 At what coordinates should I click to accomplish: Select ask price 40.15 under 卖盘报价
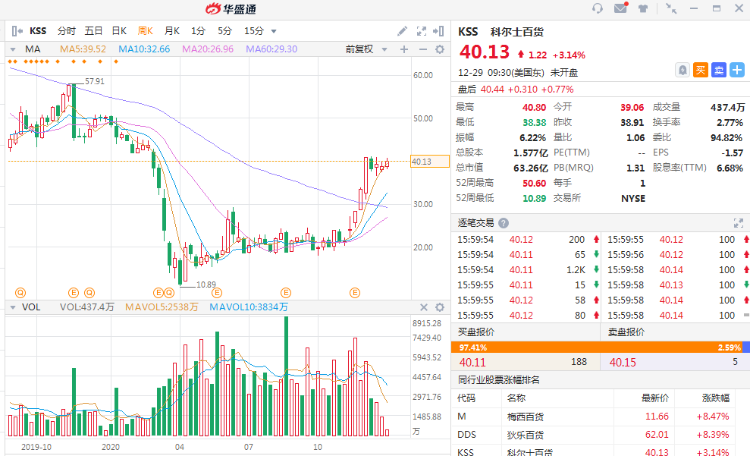(623, 362)
